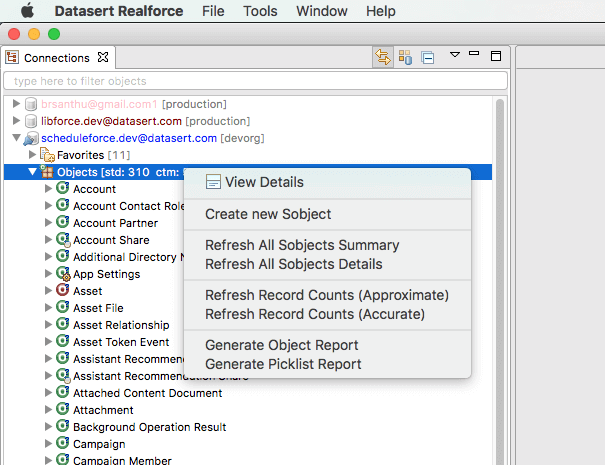Collapse scheduleforce.dev@datasert.com connection

click(16, 137)
